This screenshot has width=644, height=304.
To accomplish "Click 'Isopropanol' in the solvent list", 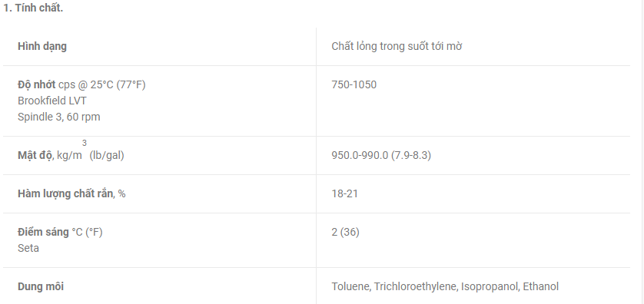I will (490, 286).
